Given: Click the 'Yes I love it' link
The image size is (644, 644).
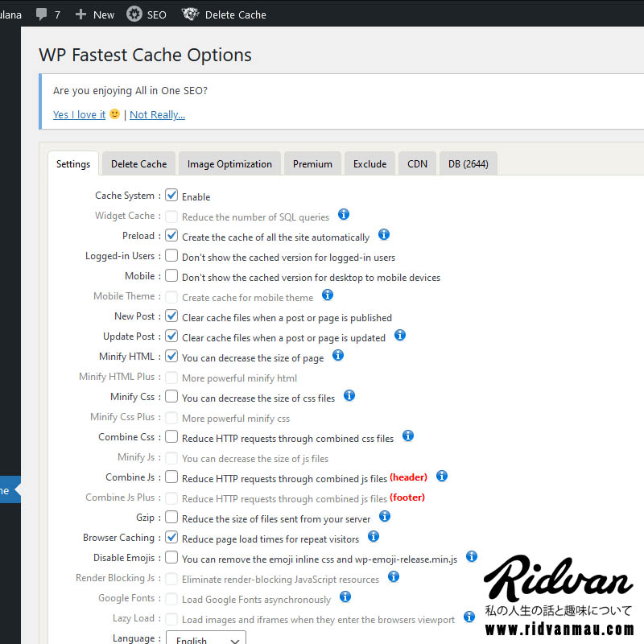Looking at the screenshot, I should [x=79, y=114].
